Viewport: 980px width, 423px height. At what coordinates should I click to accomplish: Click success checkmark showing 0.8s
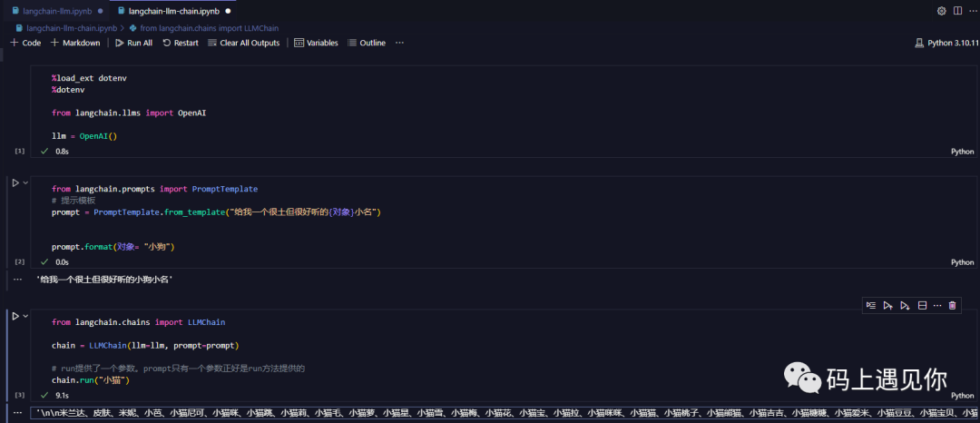pos(44,152)
